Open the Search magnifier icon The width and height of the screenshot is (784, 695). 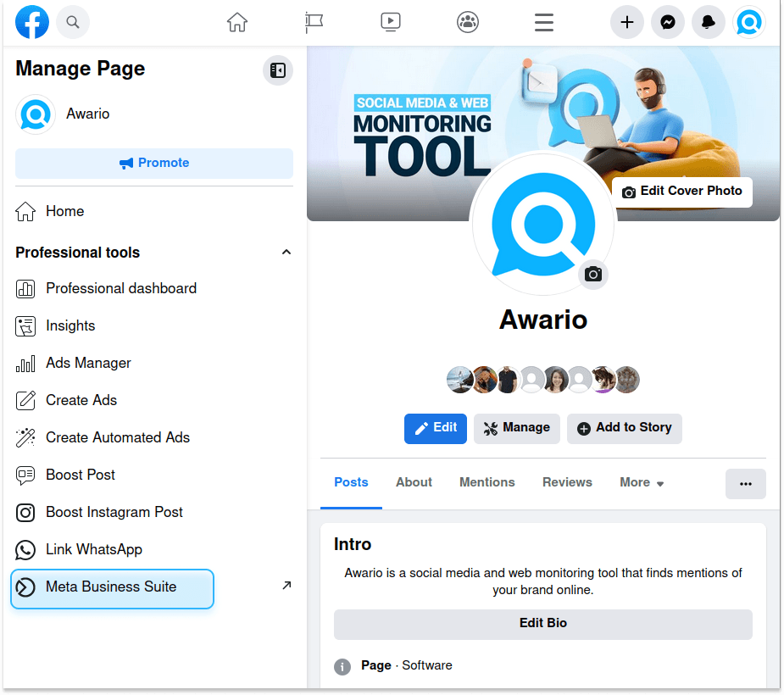tap(73, 22)
